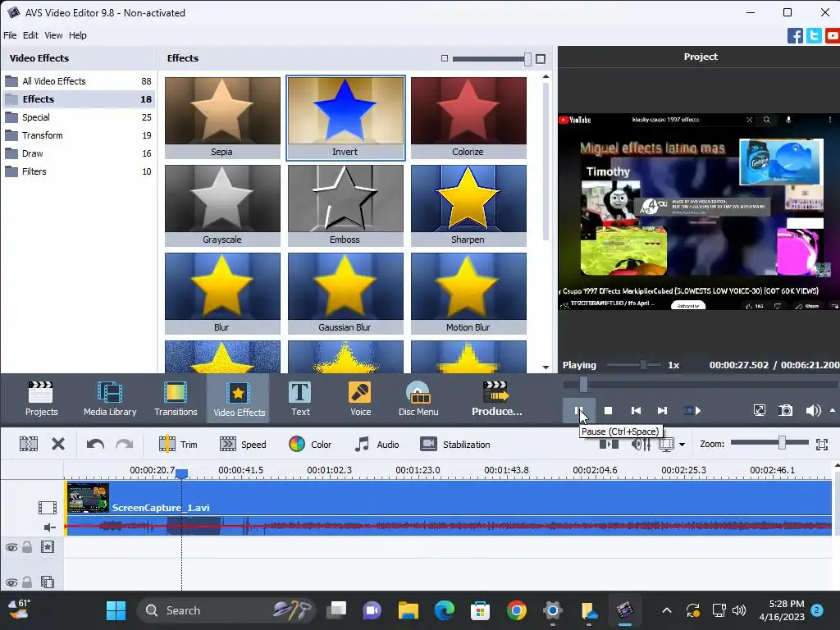Click the storyboard transition view icon
The height and width of the screenshot is (630, 840).
click(609, 445)
